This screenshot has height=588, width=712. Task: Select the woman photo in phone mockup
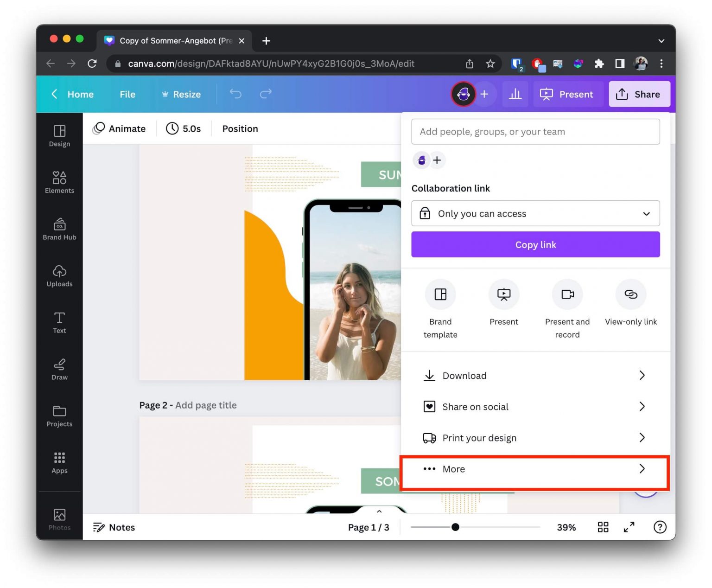point(355,297)
